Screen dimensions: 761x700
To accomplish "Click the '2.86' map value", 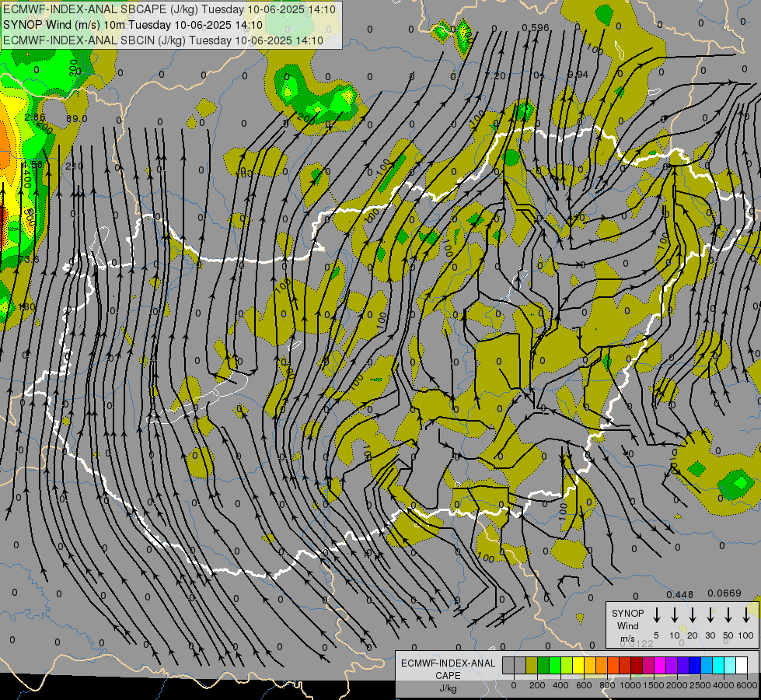I will (x=34, y=117).
